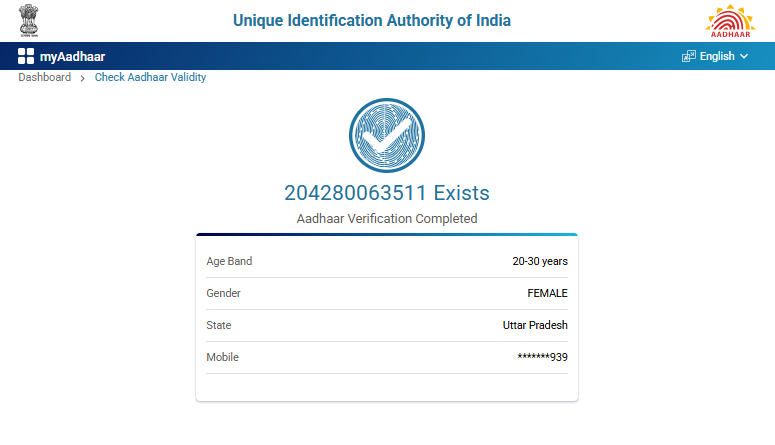The image size is (775, 445).
Task: Click the language translate icon
Action: pyautogui.click(x=688, y=56)
